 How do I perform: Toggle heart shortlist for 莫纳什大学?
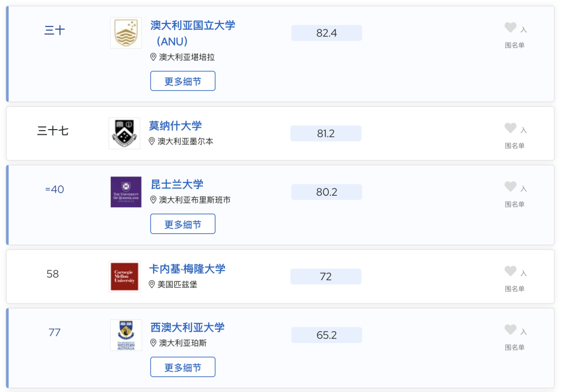click(510, 128)
